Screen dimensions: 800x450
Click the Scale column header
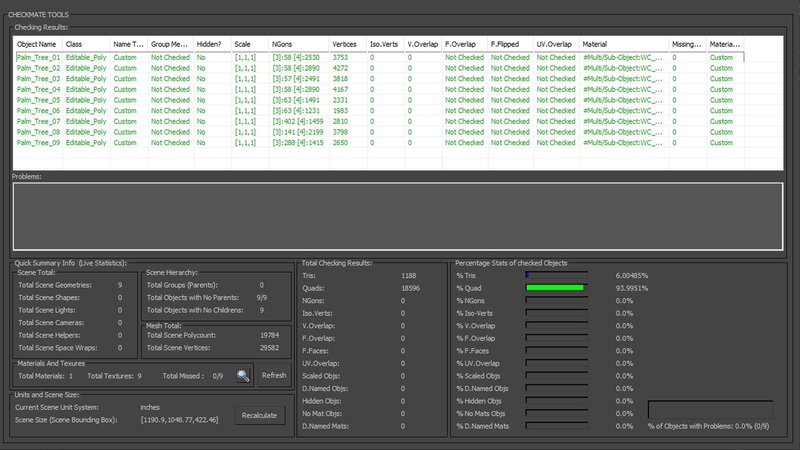250,45
